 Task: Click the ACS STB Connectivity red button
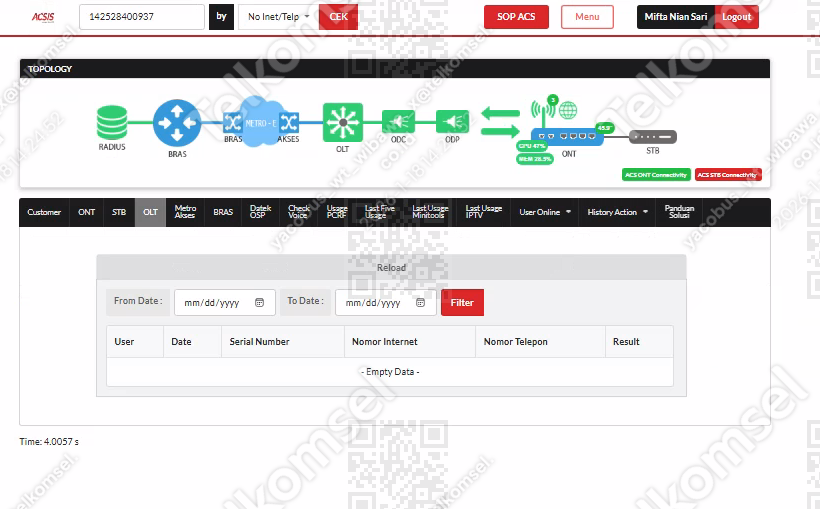click(x=727, y=175)
